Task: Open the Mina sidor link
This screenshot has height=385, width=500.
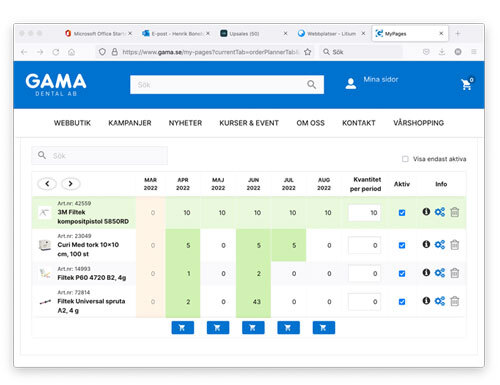Action: click(381, 79)
